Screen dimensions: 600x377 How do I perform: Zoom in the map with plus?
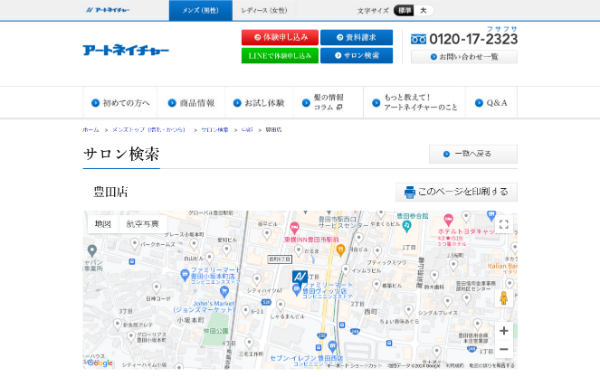coord(504,331)
